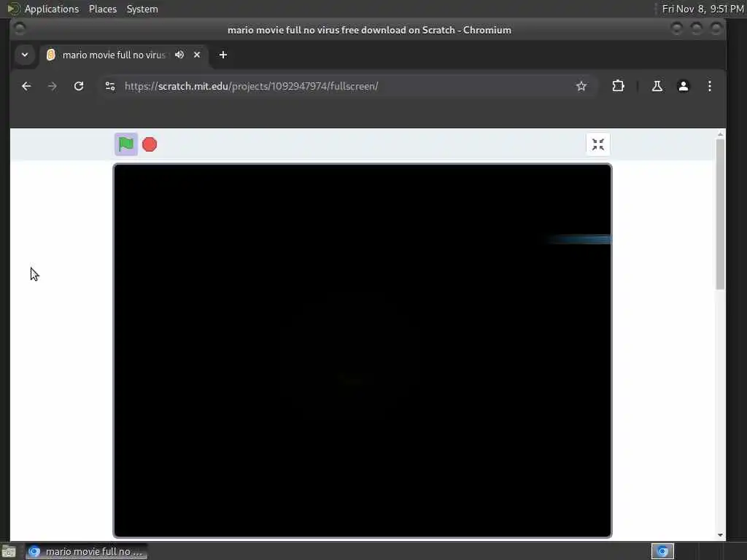Click the date and time clock
Image resolution: width=747 pixels, height=560 pixels.
pos(703,9)
